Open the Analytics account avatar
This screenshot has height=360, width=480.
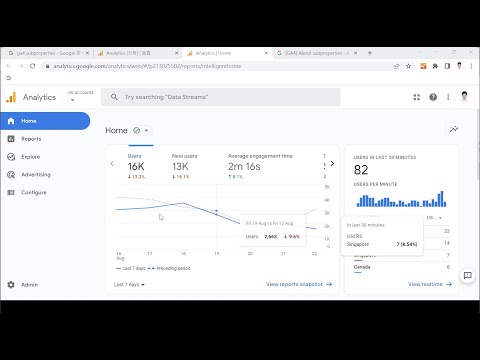(x=465, y=97)
